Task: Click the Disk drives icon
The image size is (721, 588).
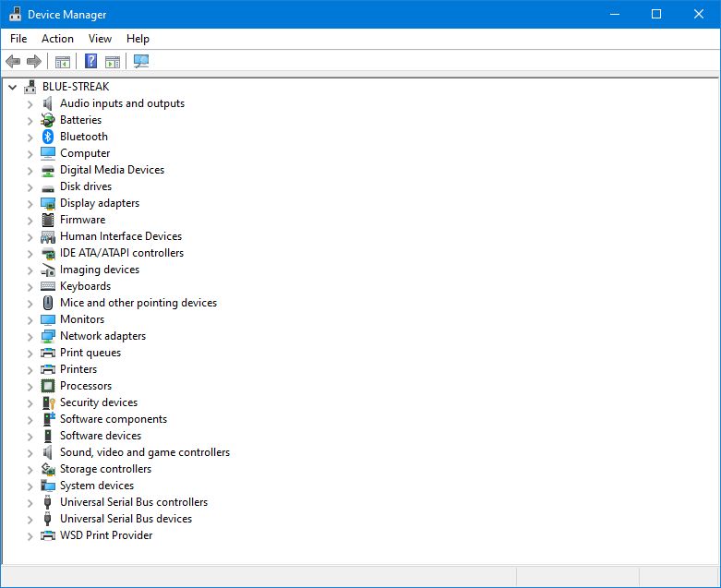Action: pyautogui.click(x=48, y=188)
